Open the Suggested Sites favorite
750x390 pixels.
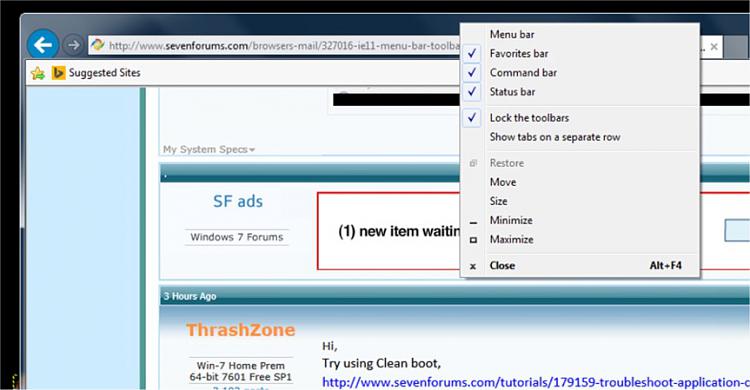click(104, 73)
